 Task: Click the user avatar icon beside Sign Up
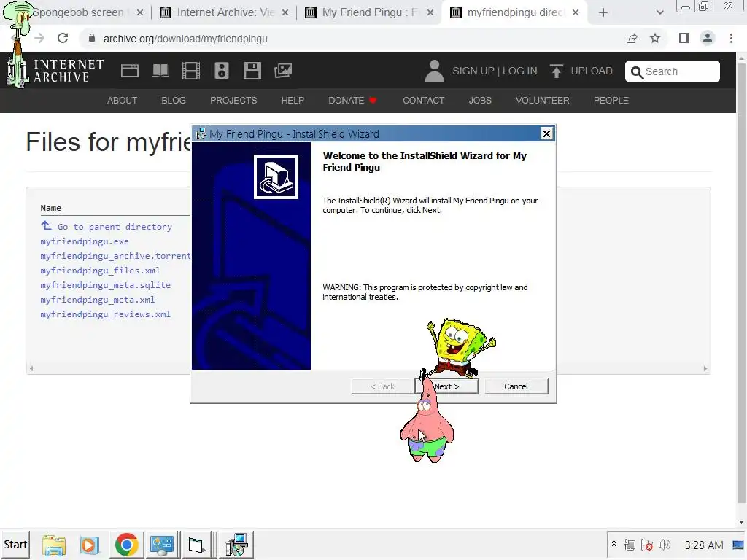click(x=434, y=71)
